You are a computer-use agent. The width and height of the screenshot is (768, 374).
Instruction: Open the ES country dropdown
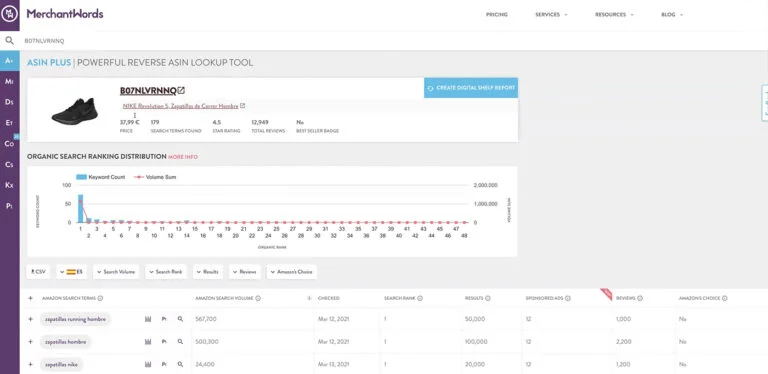[x=72, y=272]
